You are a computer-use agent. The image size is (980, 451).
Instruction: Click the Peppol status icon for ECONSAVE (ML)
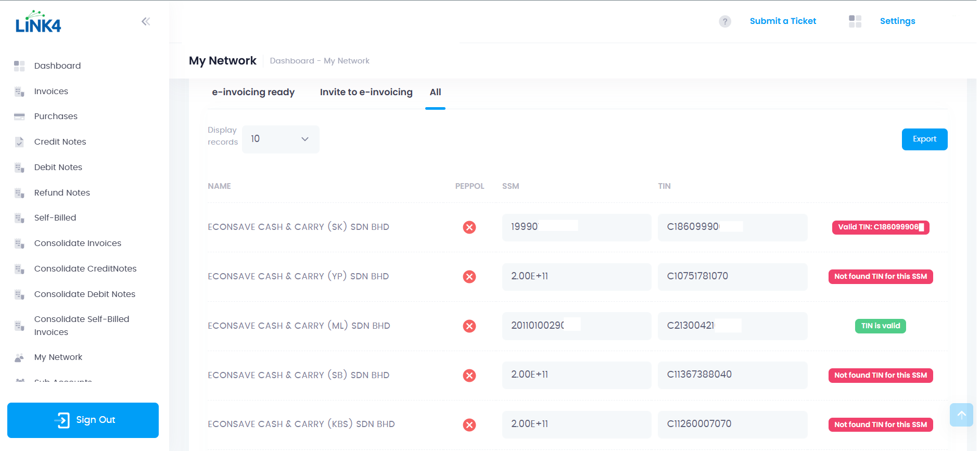[469, 326]
